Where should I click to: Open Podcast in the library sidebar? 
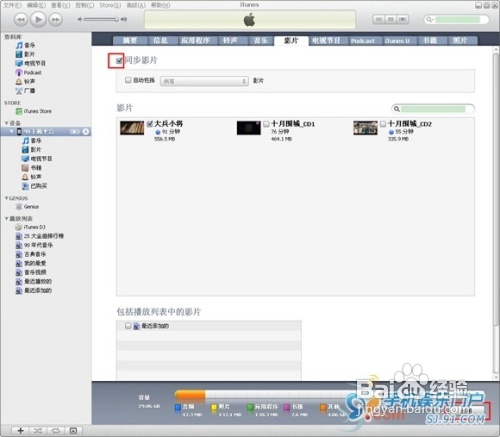(x=29, y=72)
